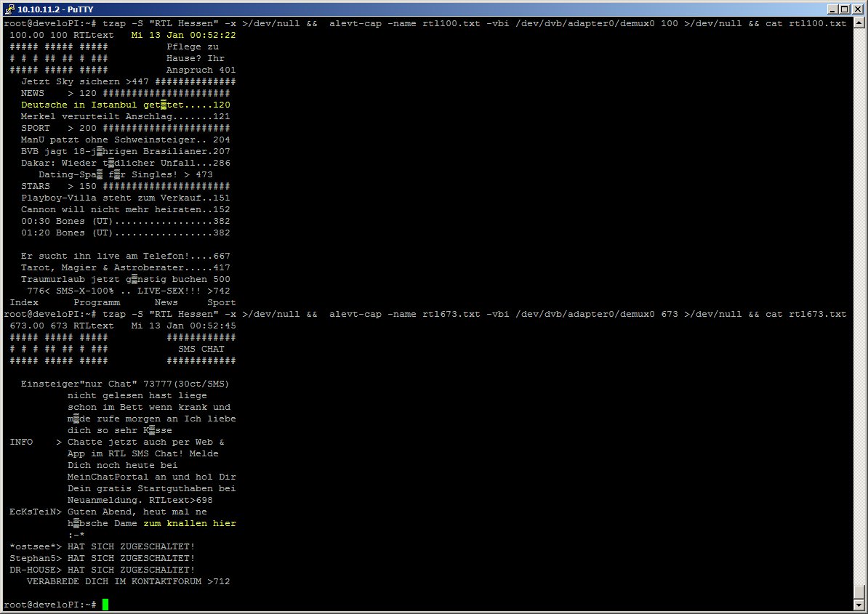Image resolution: width=868 pixels, height=614 pixels.
Task: Click the 'Dating-Spaß für Singles! > 473' line
Action: coord(126,174)
